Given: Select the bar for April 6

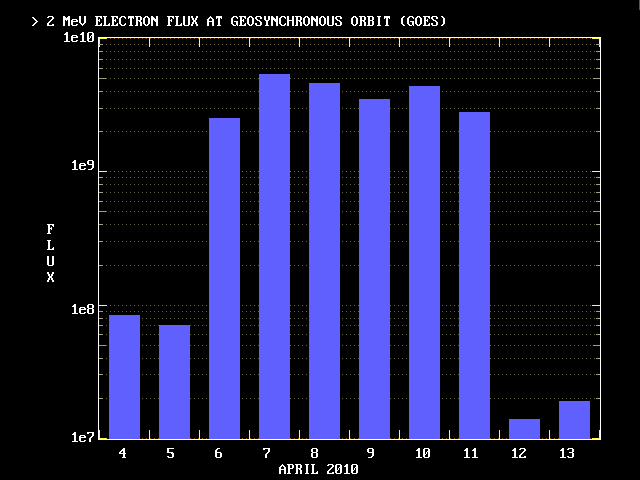Looking at the screenshot, I should pos(224,278).
